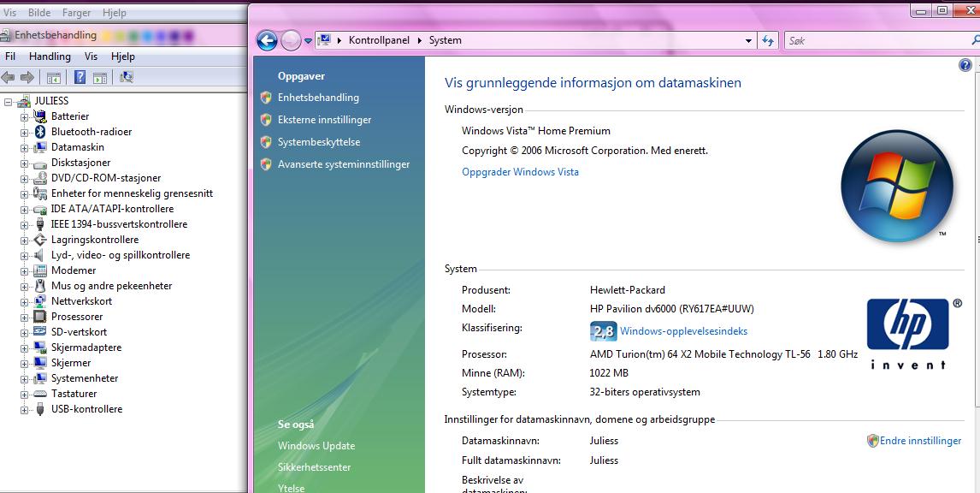Click the Prosessorer chip icon
The image size is (980, 493).
click(x=40, y=317)
